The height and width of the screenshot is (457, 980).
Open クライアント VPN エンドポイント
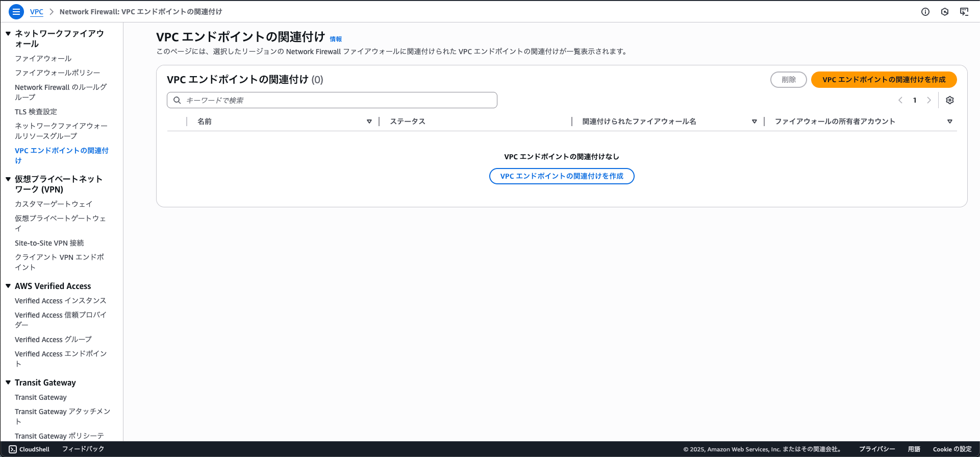(59, 262)
